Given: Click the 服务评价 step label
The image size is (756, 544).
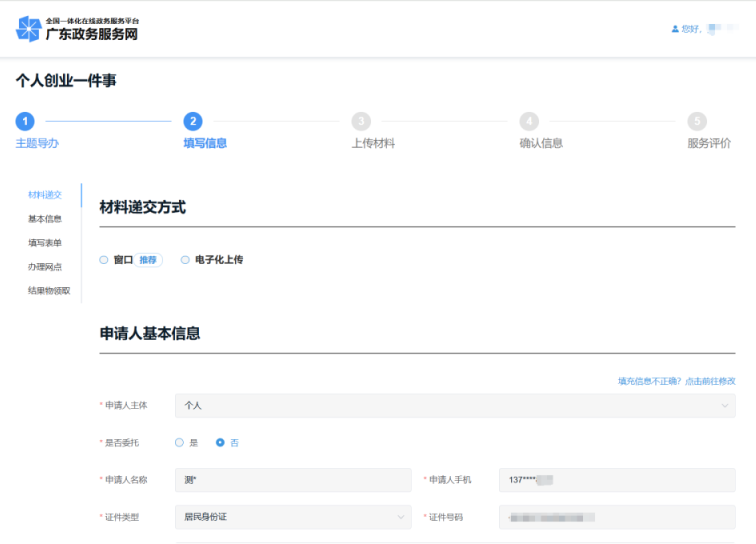Looking at the screenshot, I should (709, 143).
